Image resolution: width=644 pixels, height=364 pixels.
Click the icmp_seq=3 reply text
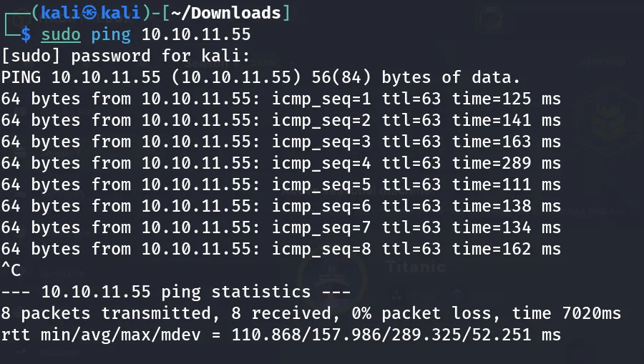(321, 142)
